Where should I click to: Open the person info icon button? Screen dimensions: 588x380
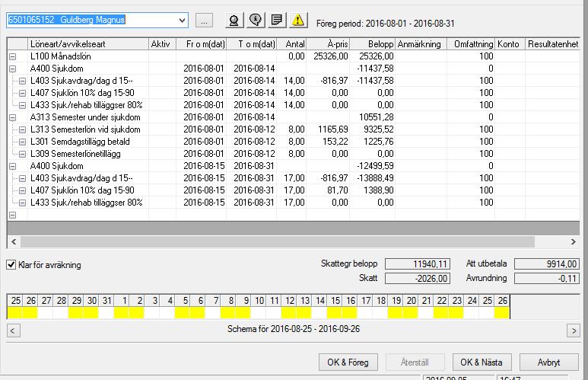pyautogui.click(x=234, y=21)
